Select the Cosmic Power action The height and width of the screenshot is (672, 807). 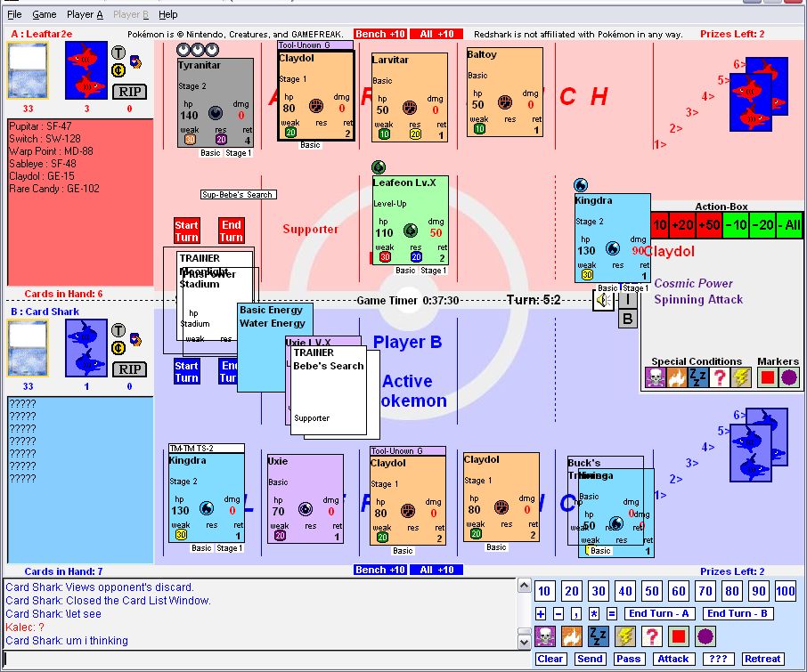coord(693,283)
